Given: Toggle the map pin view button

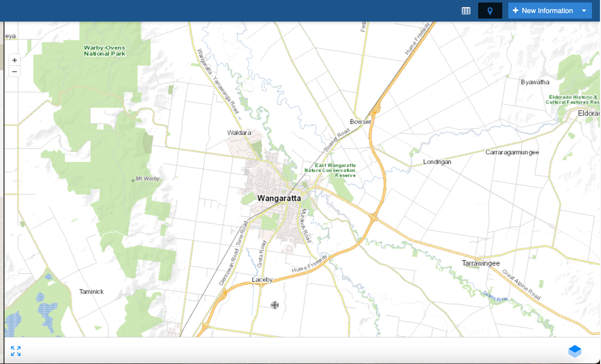Looking at the screenshot, I should point(490,11).
